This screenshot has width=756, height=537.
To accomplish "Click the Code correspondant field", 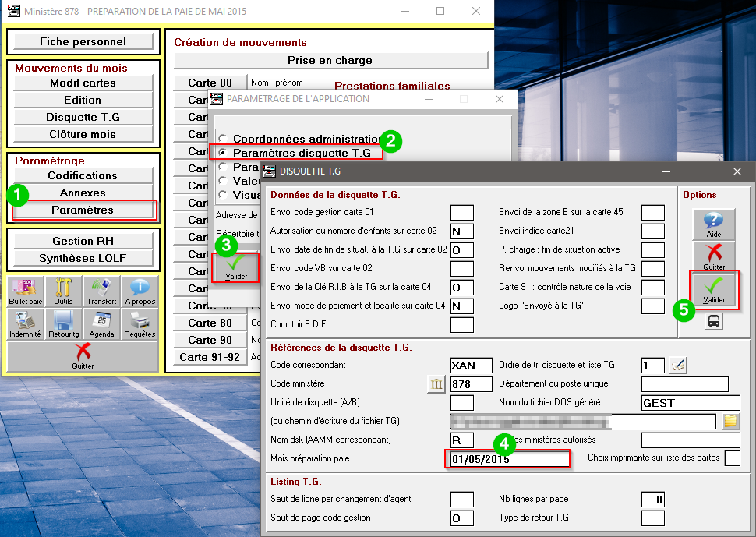I will click(x=472, y=365).
